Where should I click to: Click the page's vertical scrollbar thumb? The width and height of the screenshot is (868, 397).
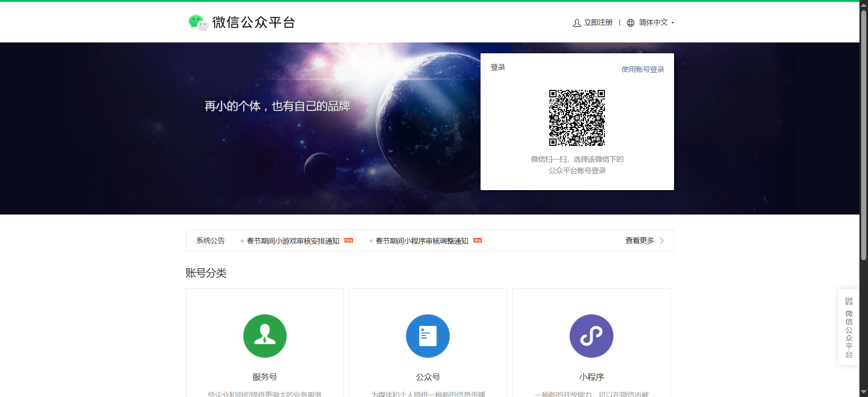(x=863, y=135)
